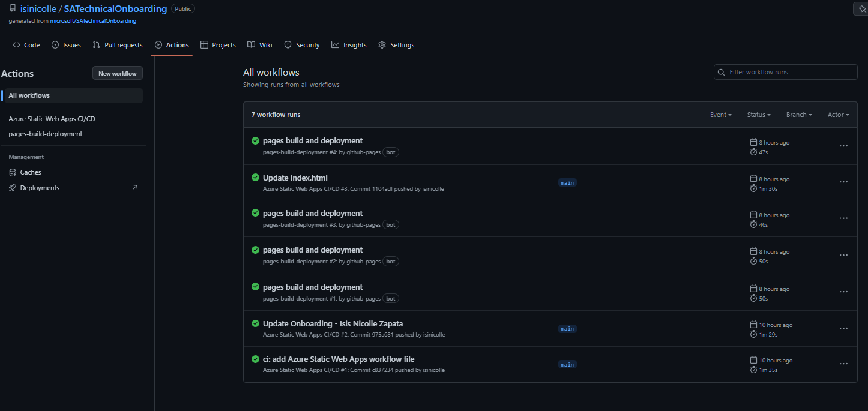The height and width of the screenshot is (411, 868).
Task: Expand the Event filter dropdown
Action: [720, 115]
